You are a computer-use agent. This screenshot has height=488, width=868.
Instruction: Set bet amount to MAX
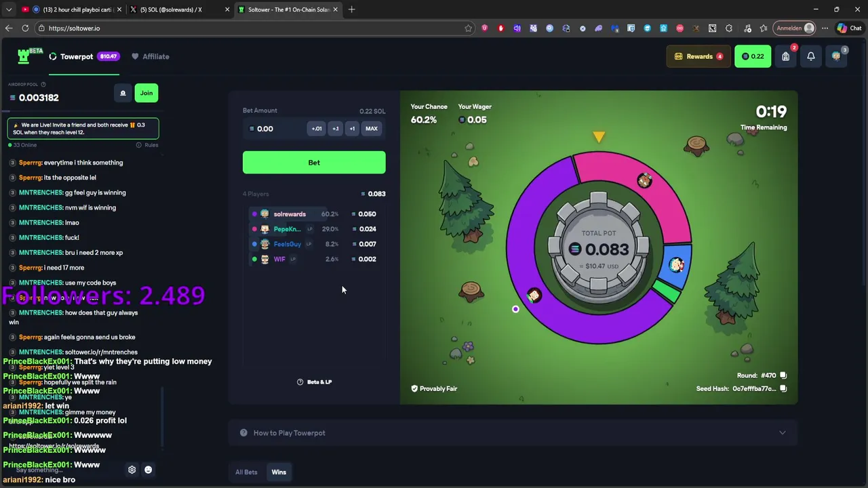tap(372, 129)
